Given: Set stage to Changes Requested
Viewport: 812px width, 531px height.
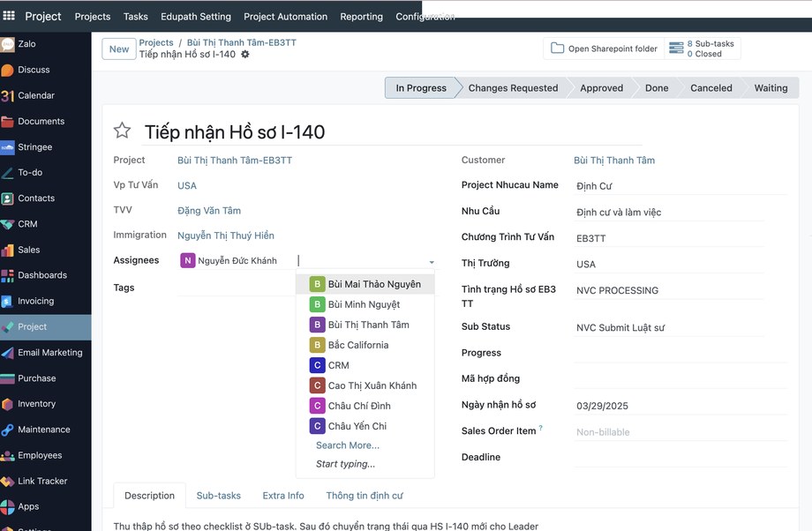Looking at the screenshot, I should point(513,88).
